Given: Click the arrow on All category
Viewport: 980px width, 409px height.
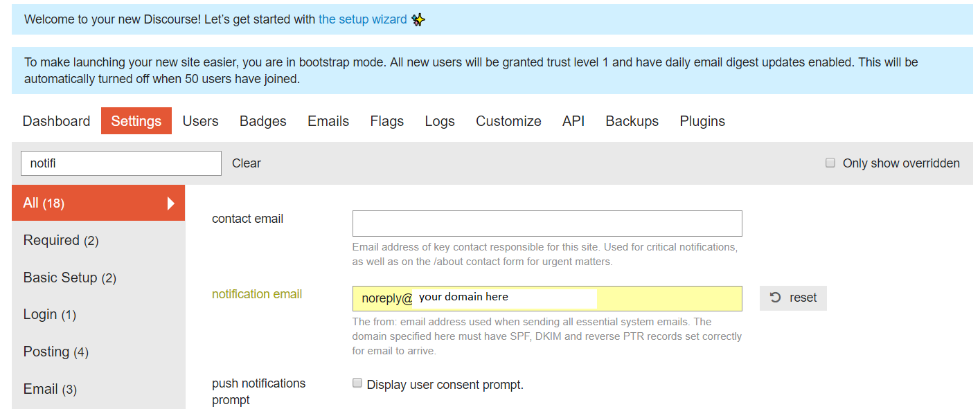Looking at the screenshot, I should 171,203.
